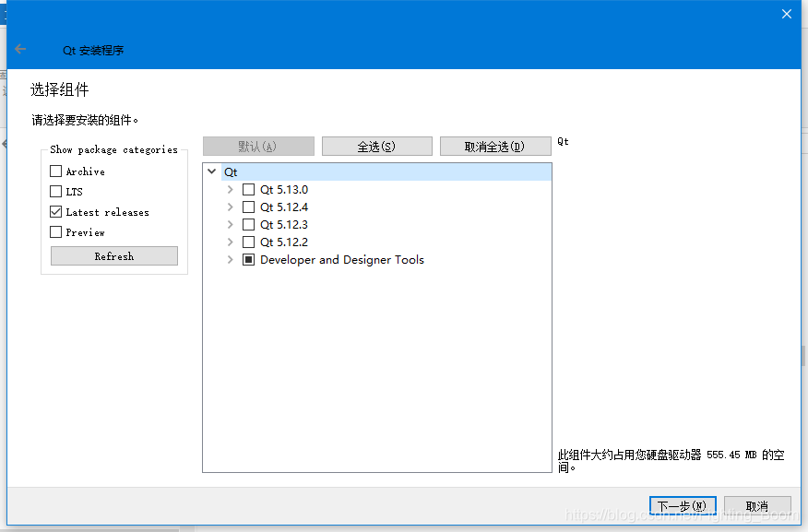Image resolution: width=808 pixels, height=532 pixels.
Task: Expand the Qt 5.12.4 node
Action: click(x=230, y=207)
